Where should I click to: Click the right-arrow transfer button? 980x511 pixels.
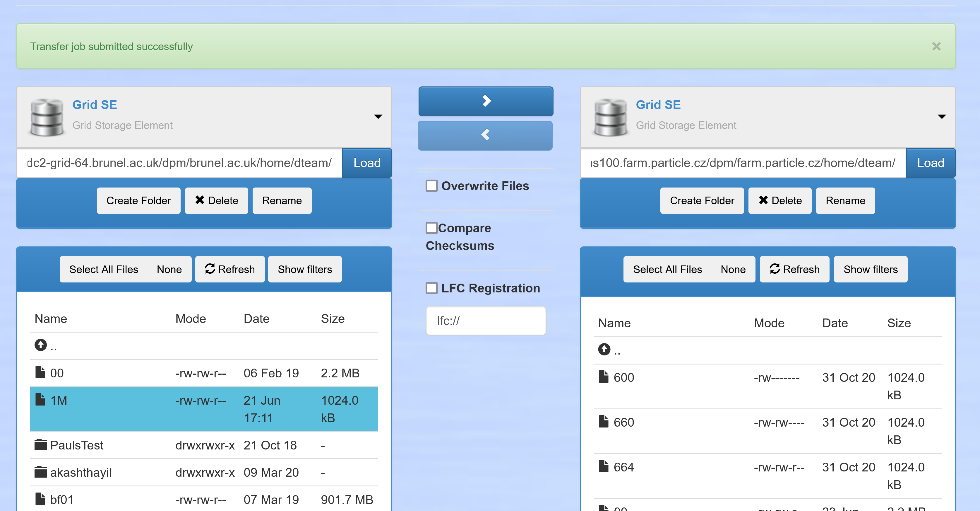pos(486,101)
